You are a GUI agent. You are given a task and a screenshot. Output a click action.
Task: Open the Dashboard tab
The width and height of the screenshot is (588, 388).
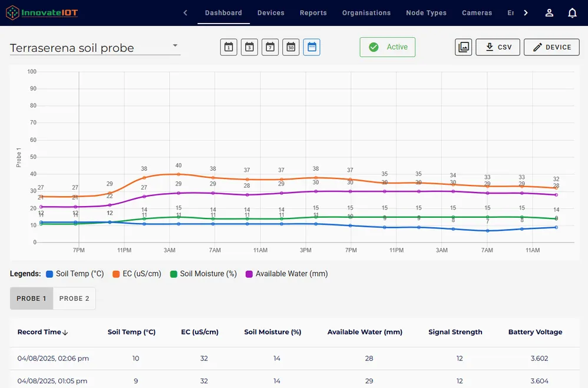pos(223,13)
